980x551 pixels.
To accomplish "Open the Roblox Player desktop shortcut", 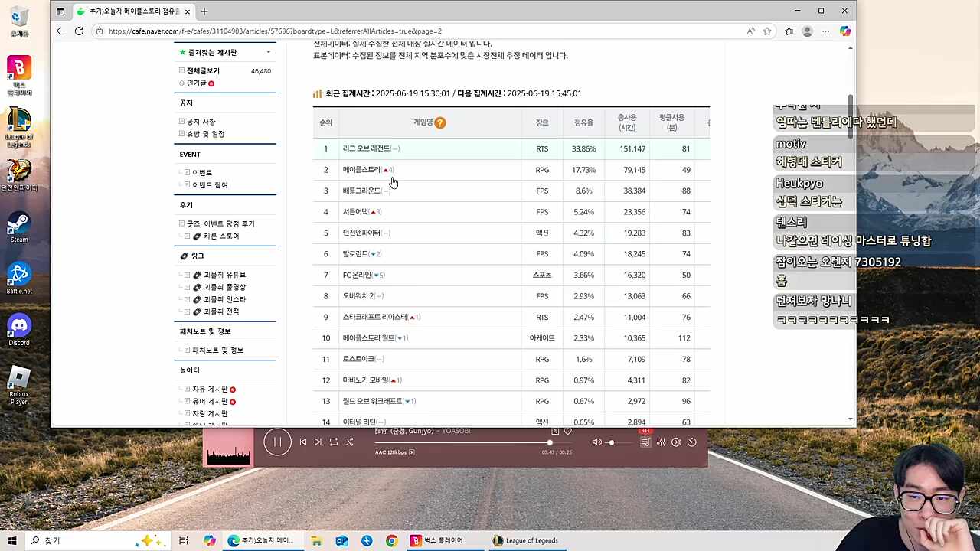I will coord(19,386).
